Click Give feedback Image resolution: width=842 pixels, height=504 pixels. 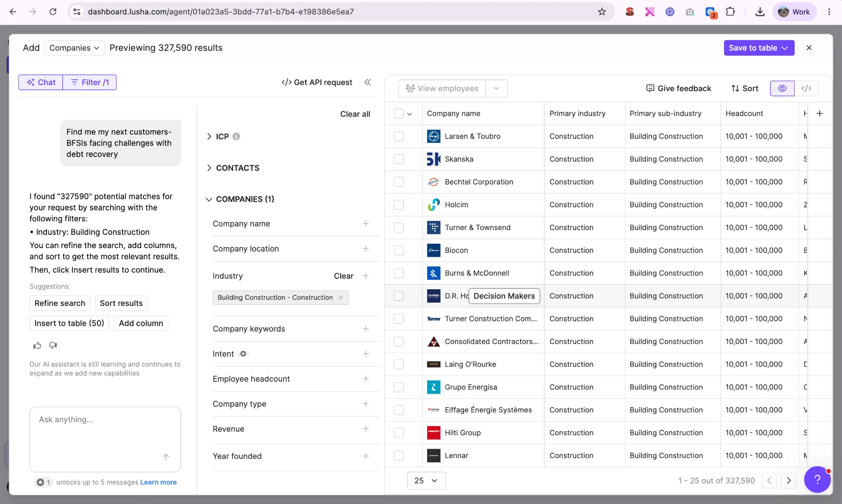coord(679,89)
